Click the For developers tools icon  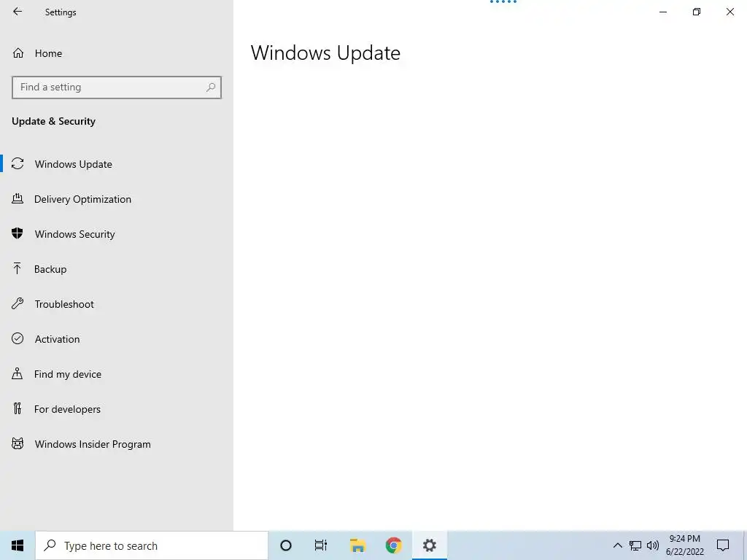18,408
